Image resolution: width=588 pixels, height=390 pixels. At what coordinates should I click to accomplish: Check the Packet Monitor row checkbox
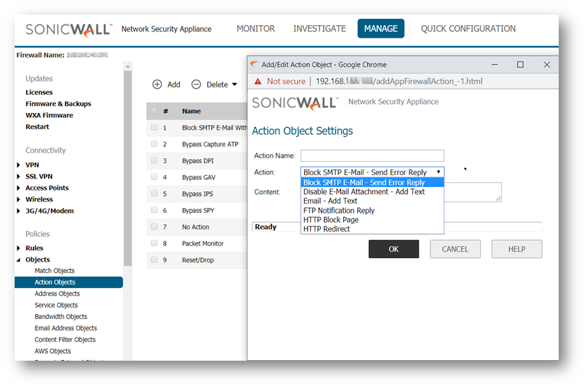click(154, 243)
